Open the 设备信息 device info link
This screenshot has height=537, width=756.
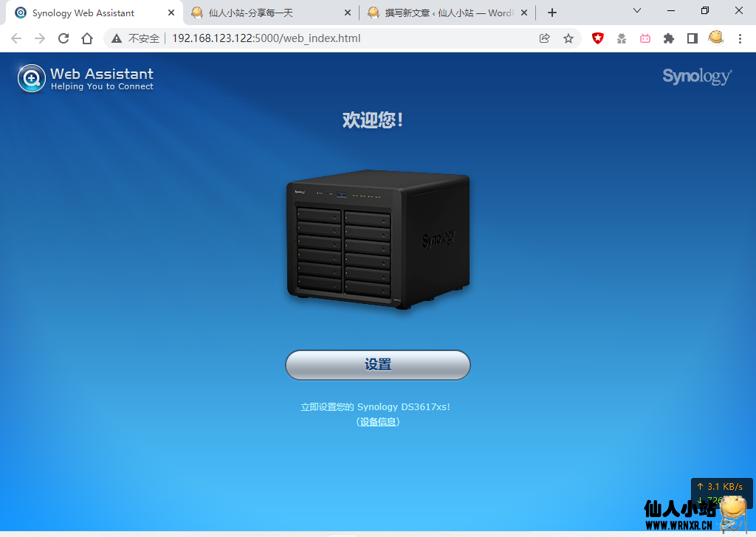(378, 422)
